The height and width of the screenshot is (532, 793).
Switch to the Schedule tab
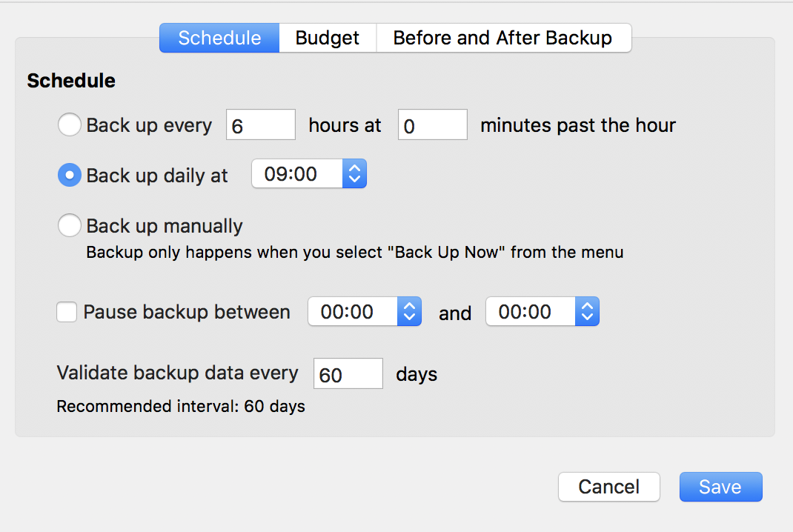[x=219, y=38]
